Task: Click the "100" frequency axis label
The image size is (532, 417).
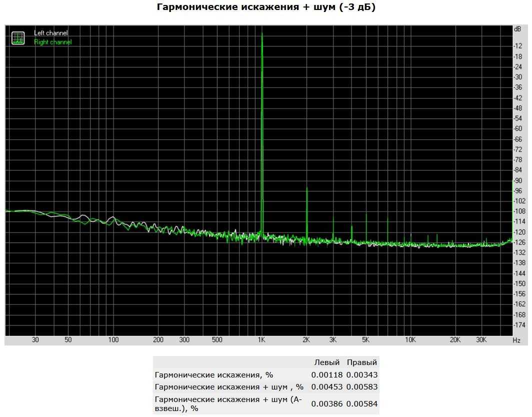Action: (113, 340)
